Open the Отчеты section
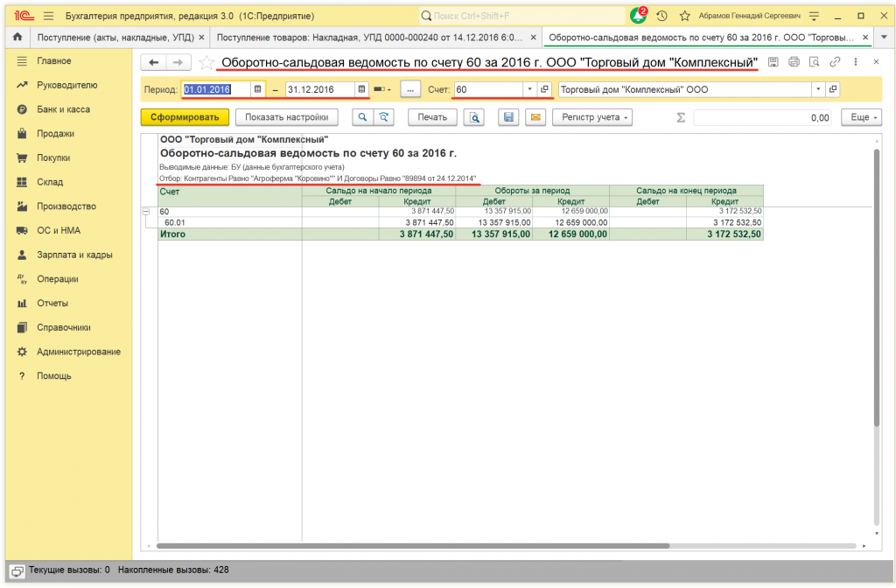 [52, 304]
